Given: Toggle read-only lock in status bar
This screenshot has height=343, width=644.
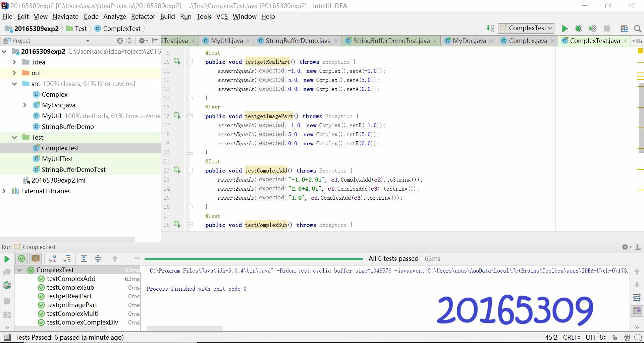Looking at the screenshot, I should [614, 337].
